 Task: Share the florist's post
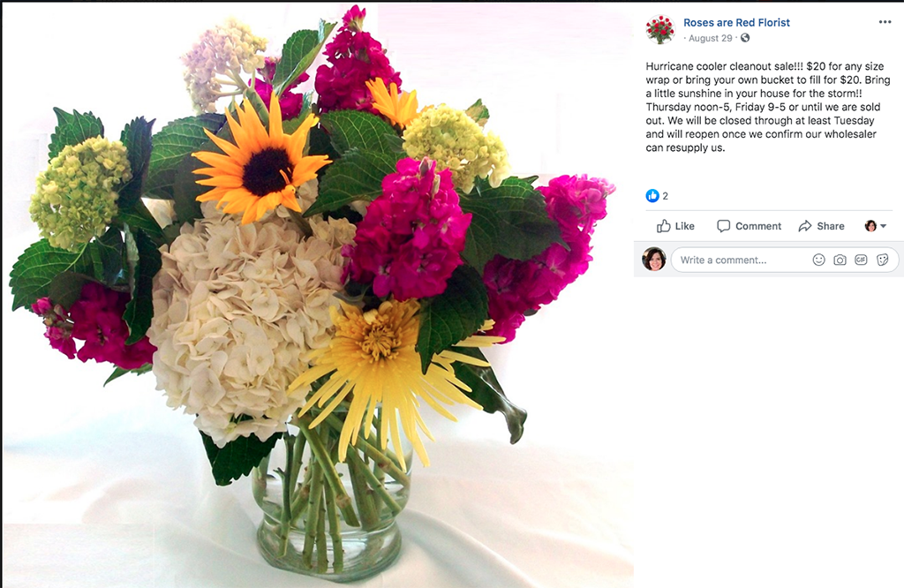(821, 226)
